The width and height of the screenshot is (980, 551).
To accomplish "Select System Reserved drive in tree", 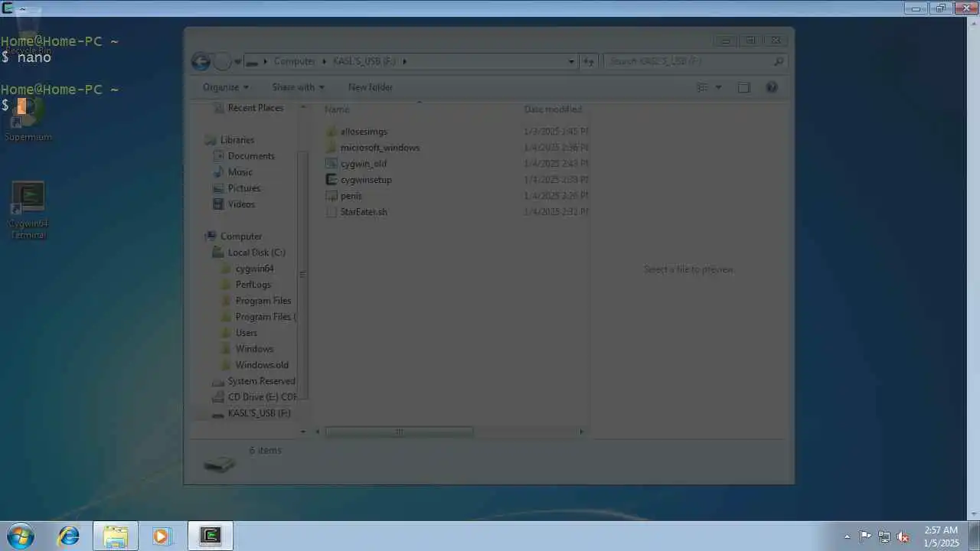I will click(261, 381).
